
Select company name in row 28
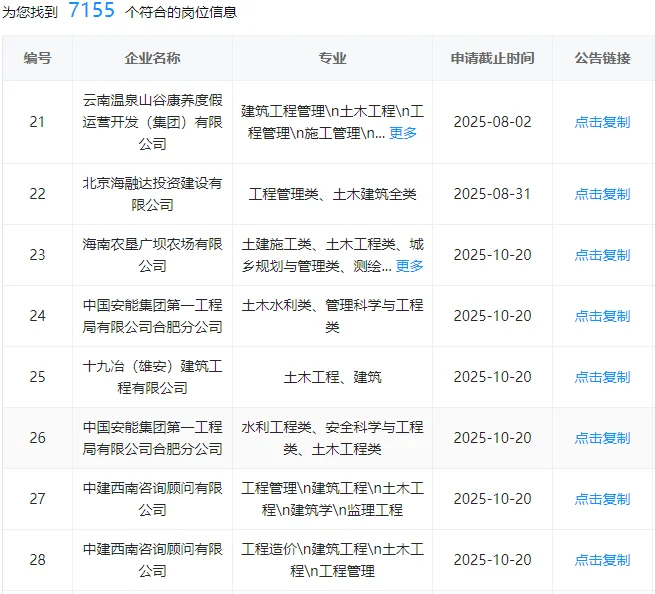(x=152, y=560)
